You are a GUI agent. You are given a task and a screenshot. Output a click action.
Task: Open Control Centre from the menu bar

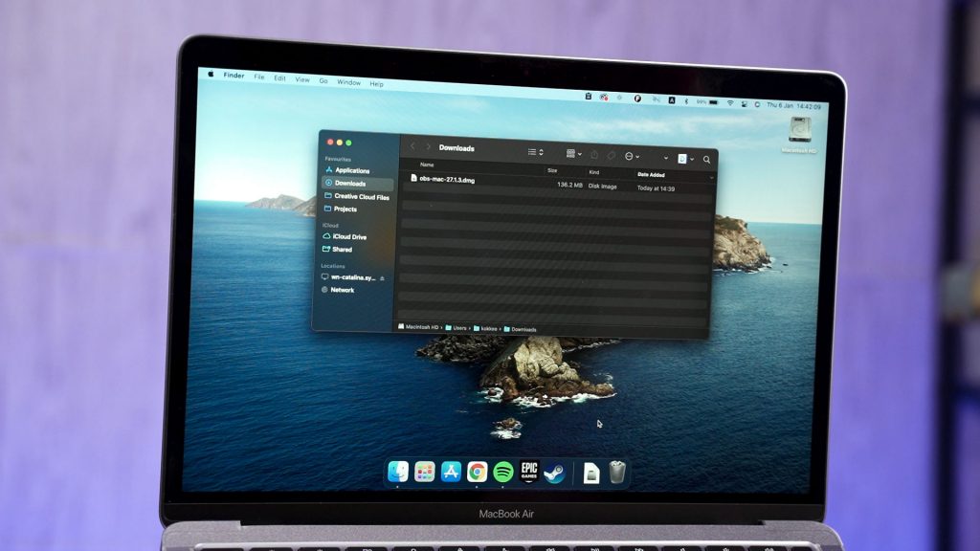[x=744, y=103]
